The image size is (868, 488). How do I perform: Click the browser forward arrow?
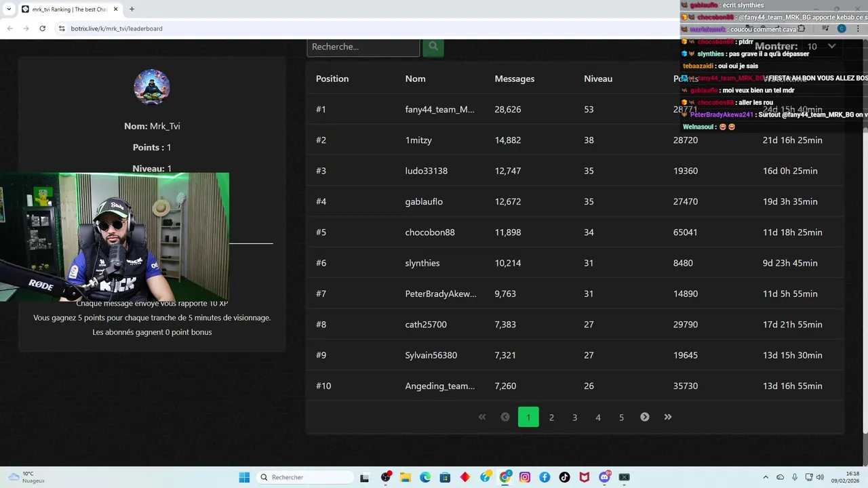(x=26, y=28)
